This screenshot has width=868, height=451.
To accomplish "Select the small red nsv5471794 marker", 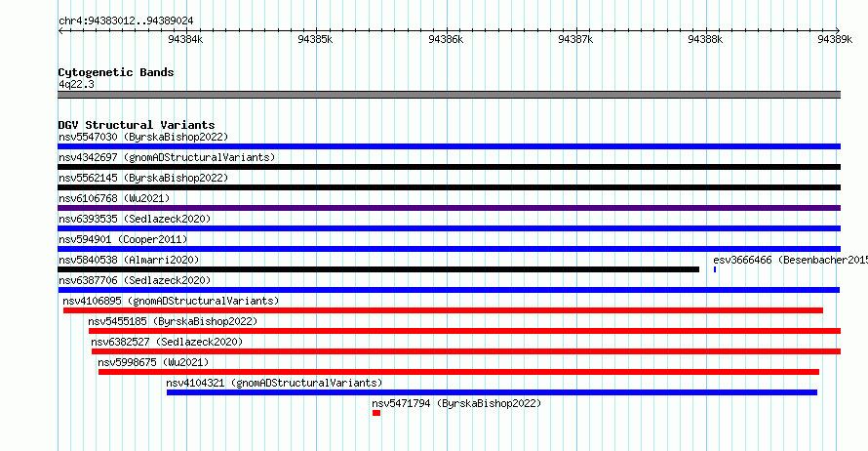I will (376, 413).
